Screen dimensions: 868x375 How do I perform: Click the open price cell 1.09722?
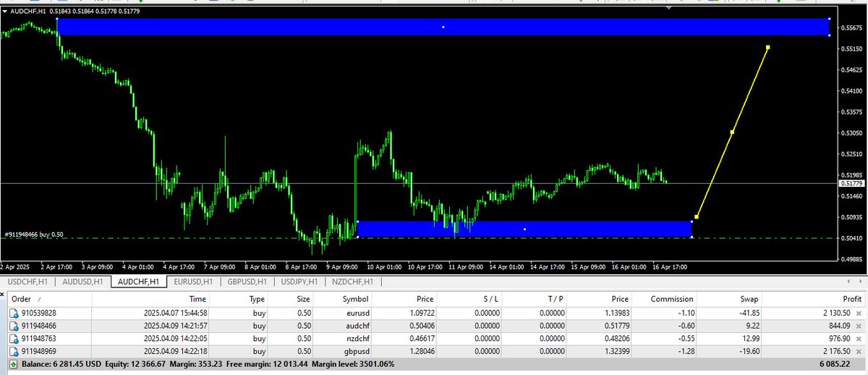[x=420, y=313]
